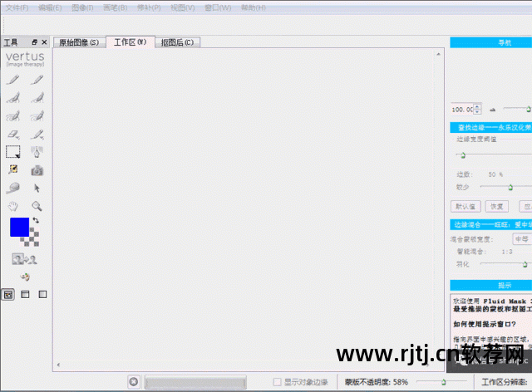The height and width of the screenshot is (392, 532).
Task: Collapse the 边缘混合 panel header
Action: 491,224
